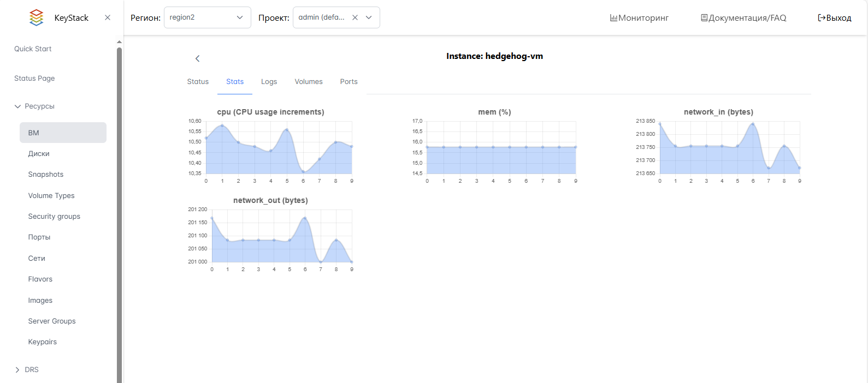This screenshot has width=868, height=383.
Task: Click the sidebar vertical scrollbar
Action: point(119,213)
